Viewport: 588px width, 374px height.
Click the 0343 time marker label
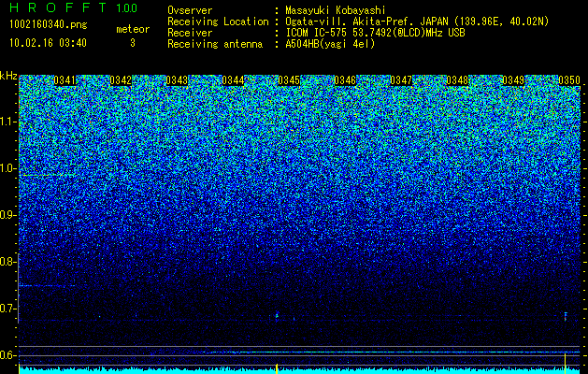177,80
